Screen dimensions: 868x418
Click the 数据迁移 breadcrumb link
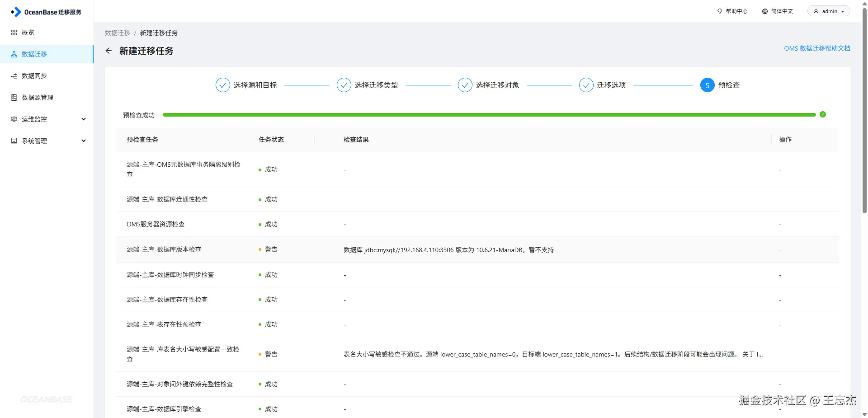pyautogui.click(x=118, y=33)
